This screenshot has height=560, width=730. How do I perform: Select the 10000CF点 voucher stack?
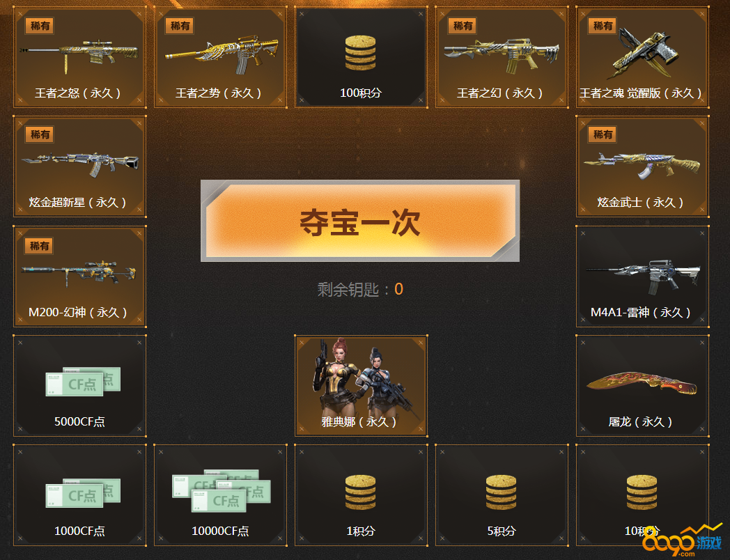(x=220, y=495)
